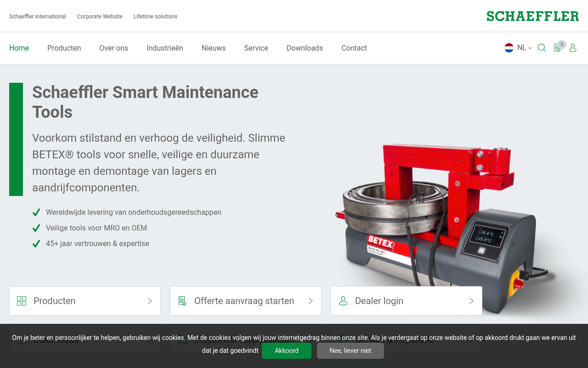Click the chevron on Offerte aanvraag card

[x=311, y=301]
